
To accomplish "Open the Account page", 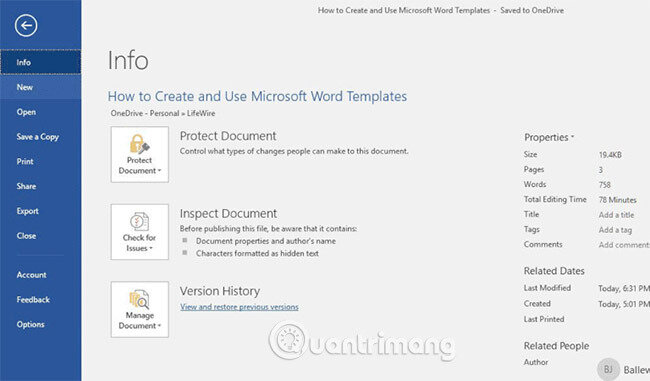I will pyautogui.click(x=41, y=275).
